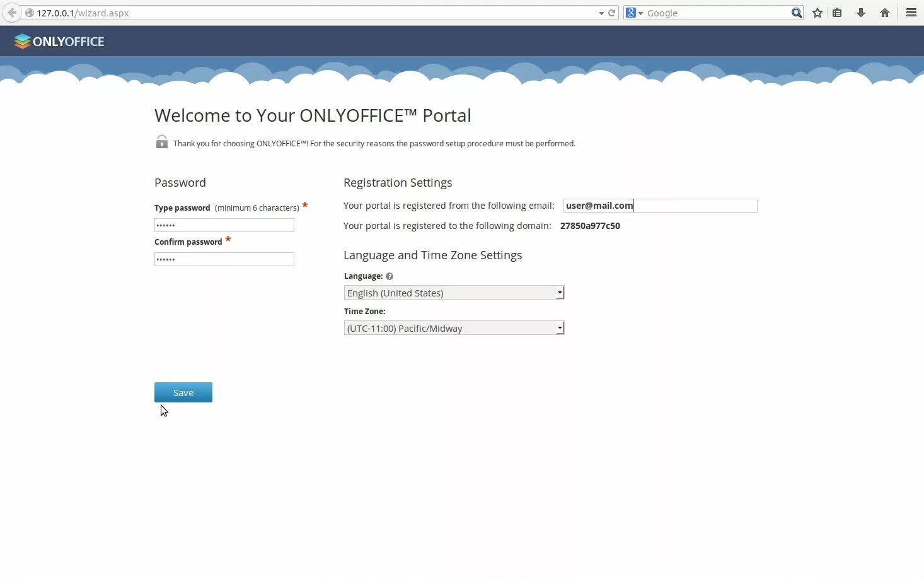Open the Language dropdown
The width and height of the screenshot is (924, 579).
(454, 293)
